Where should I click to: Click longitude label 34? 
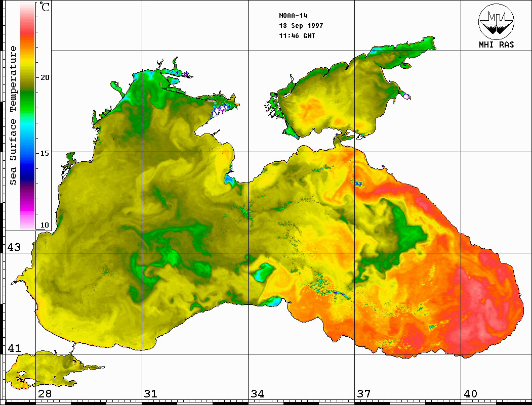pos(257,393)
